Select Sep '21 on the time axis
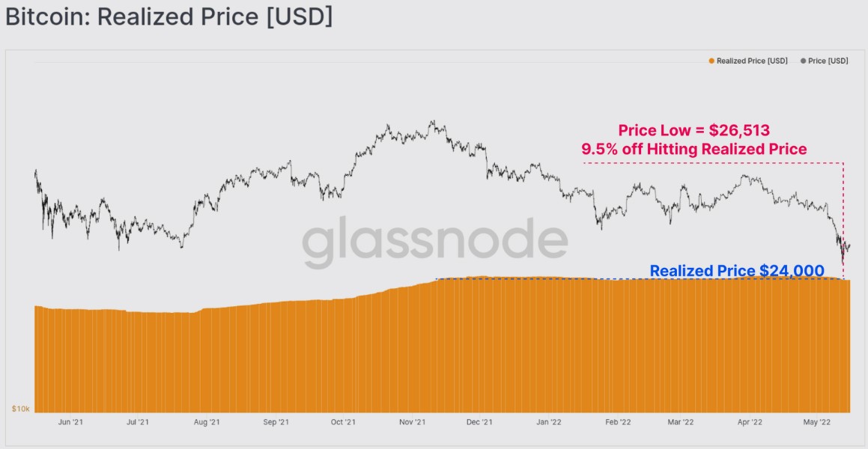 coord(276,423)
